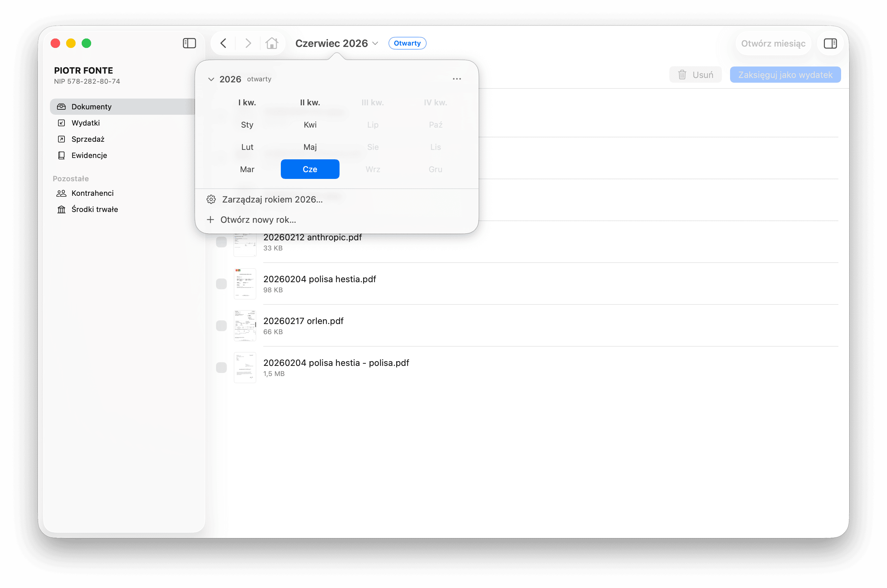The height and width of the screenshot is (588, 887).
Task: Go forward with the right arrow
Action: [248, 43]
